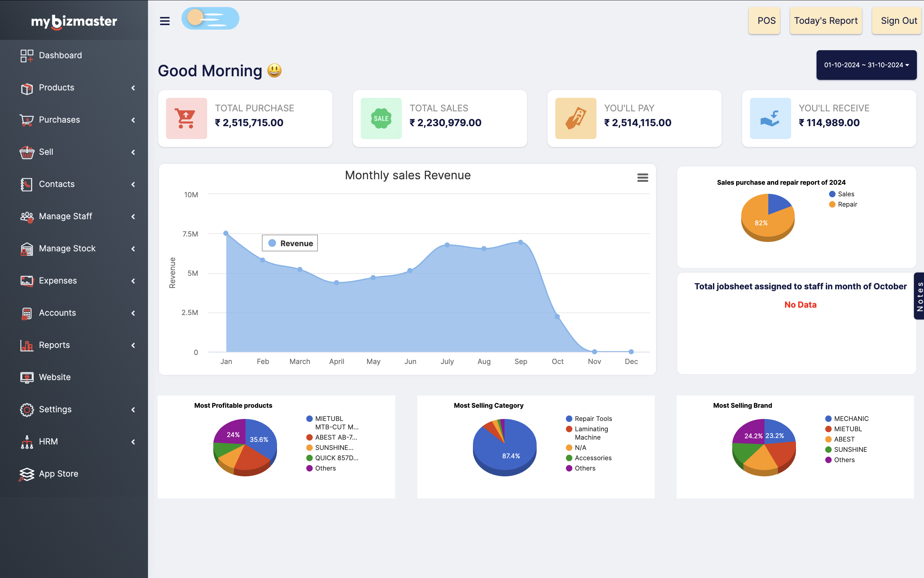Click the Total Sales amount ₹ 2,230,979.00

coord(445,123)
